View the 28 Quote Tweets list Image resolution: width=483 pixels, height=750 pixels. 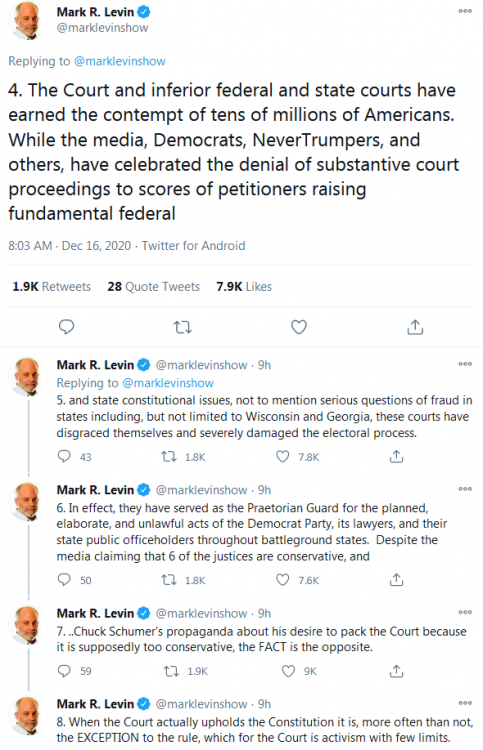(154, 287)
